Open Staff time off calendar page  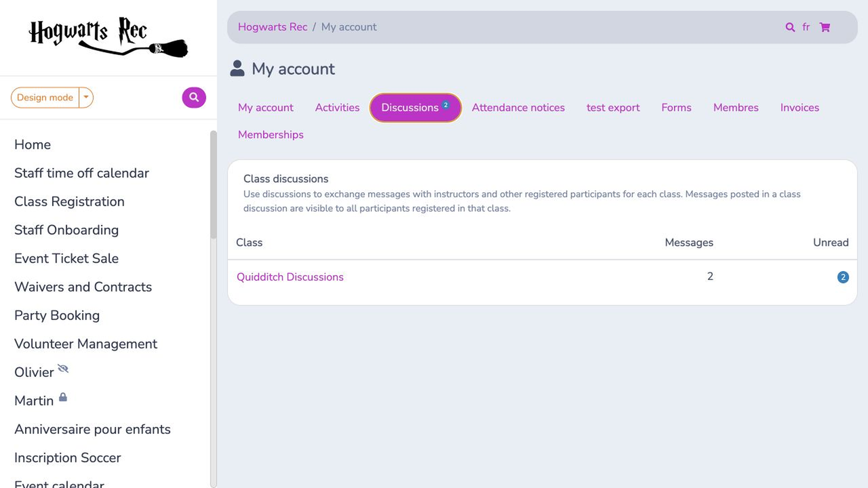coord(81,173)
